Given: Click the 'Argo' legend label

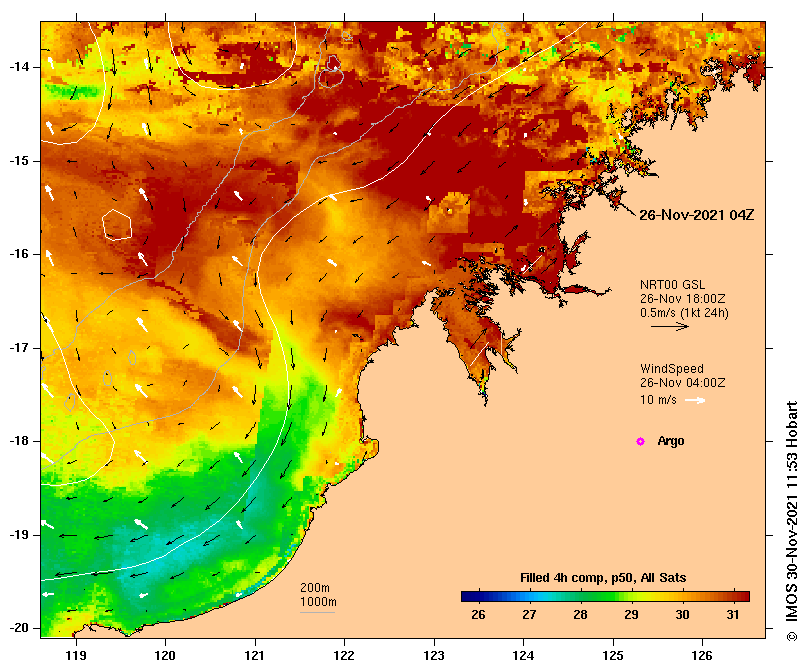Looking at the screenshot, I should point(671,441).
